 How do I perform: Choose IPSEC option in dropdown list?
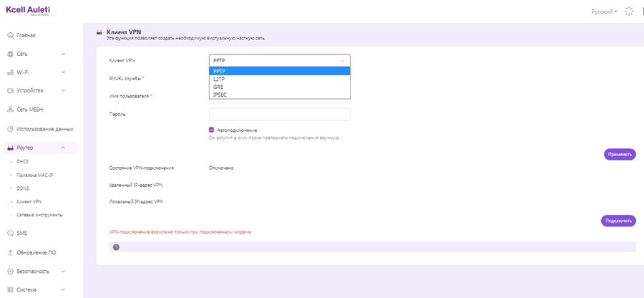coord(220,94)
